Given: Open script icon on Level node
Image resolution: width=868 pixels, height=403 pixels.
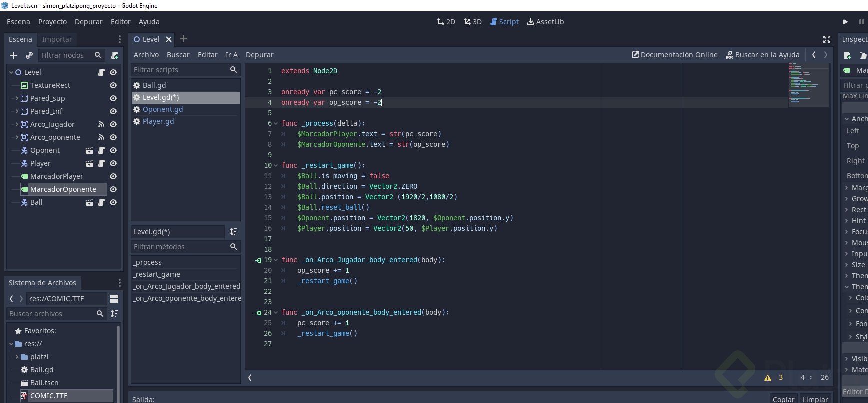Looking at the screenshot, I should click(x=101, y=72).
